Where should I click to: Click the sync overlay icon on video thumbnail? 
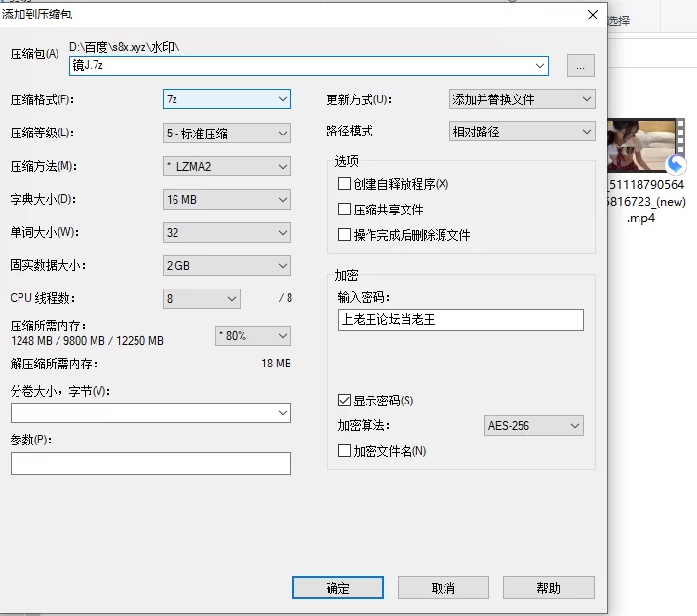[676, 164]
